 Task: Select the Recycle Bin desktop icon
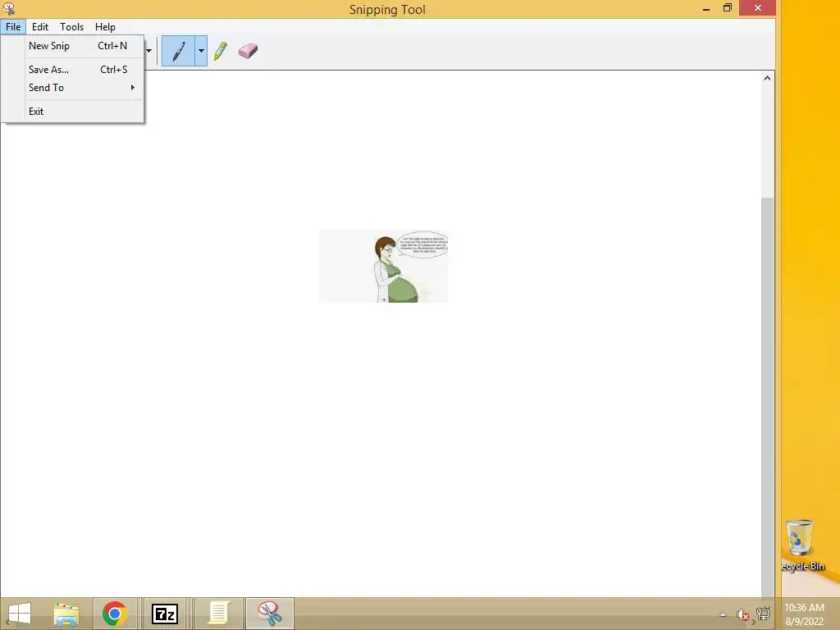tap(802, 546)
